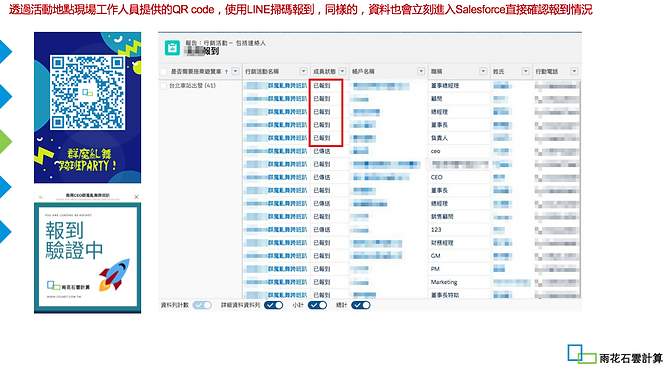Open campaign link in the 顧問 row
Screen dimensions: 667x369
[x=276, y=99]
